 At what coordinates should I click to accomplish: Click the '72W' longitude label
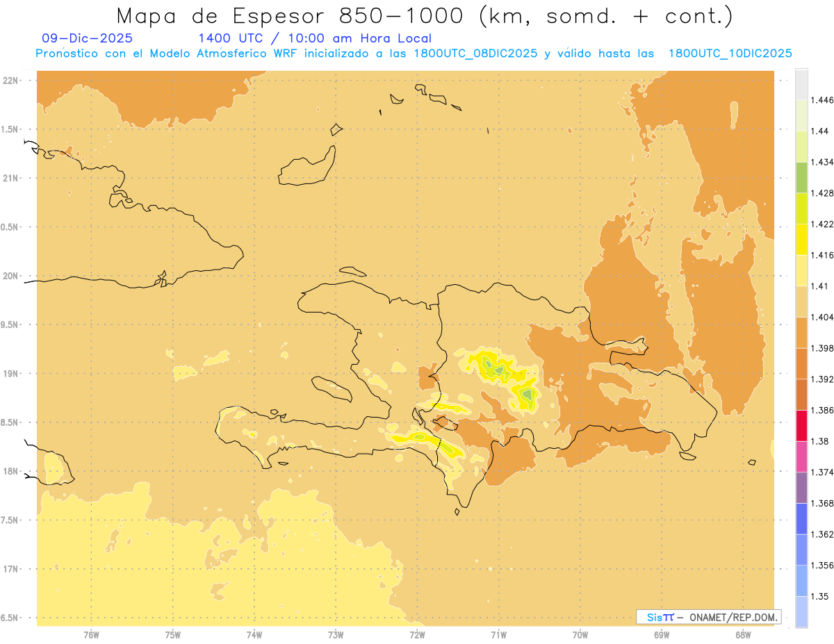click(x=417, y=634)
